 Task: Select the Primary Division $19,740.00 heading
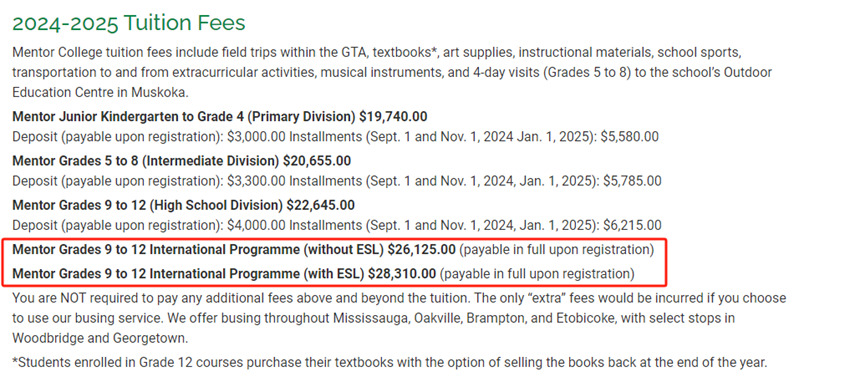point(220,117)
